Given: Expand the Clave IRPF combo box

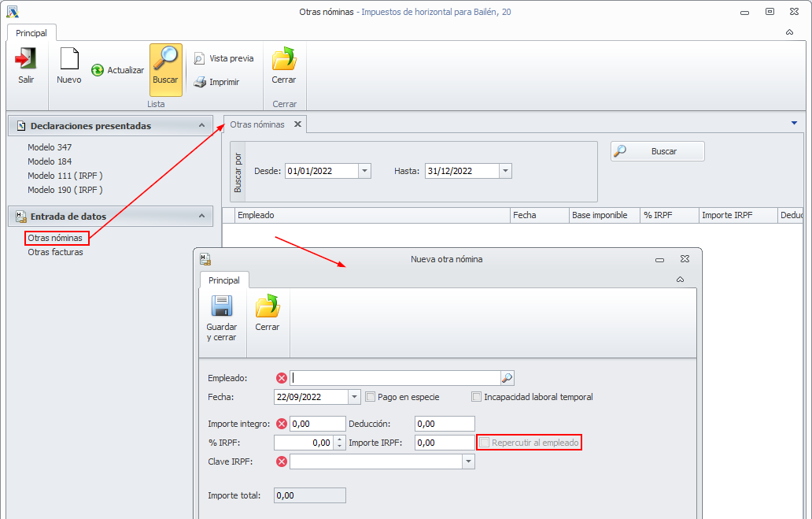Looking at the screenshot, I should click(468, 462).
